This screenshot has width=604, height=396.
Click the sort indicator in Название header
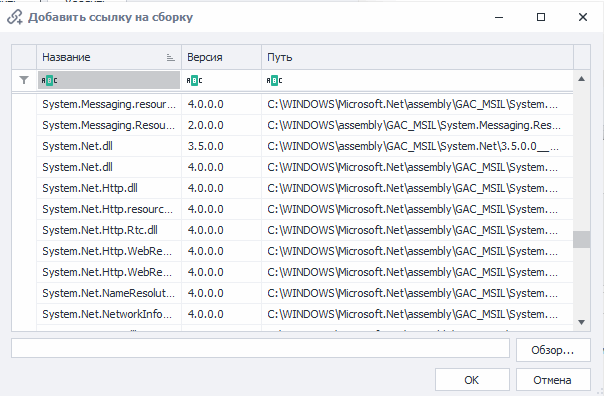[x=170, y=57]
